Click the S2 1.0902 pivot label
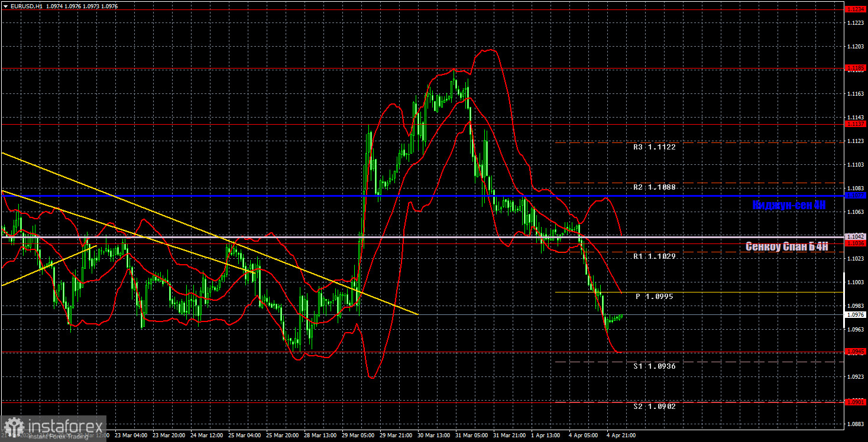The image size is (868, 442). tap(654, 407)
